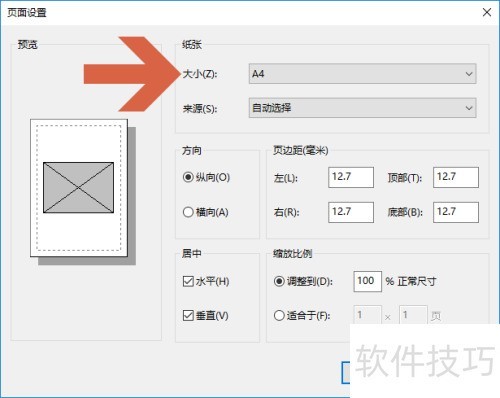Click the 页边距(毫米) group label
Viewport: 500px width, 398px height.
[x=301, y=150]
